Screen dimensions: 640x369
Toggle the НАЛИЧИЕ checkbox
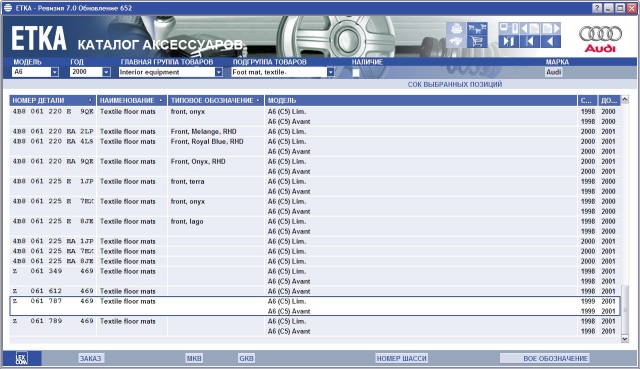[x=356, y=72]
